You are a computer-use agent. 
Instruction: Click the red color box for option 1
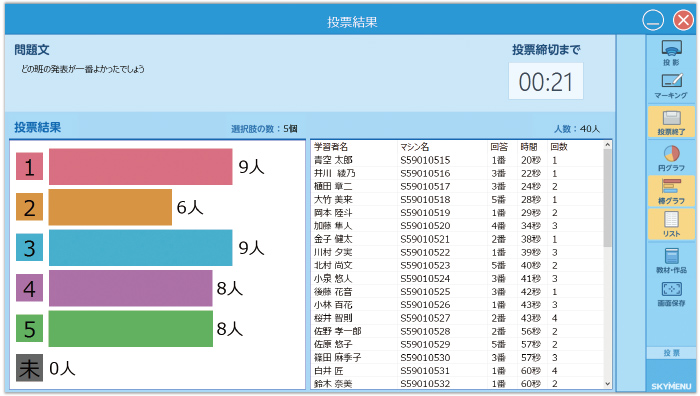click(29, 167)
